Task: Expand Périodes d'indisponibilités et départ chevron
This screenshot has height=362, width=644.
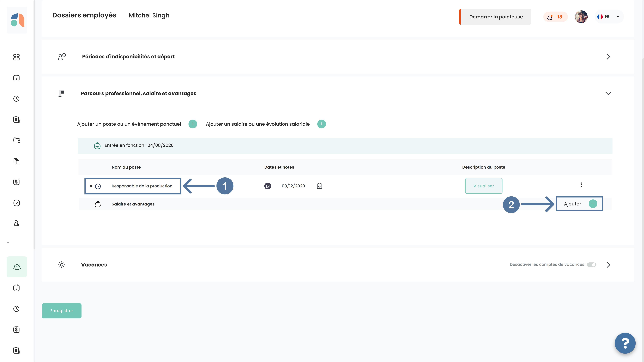Action: click(x=608, y=57)
